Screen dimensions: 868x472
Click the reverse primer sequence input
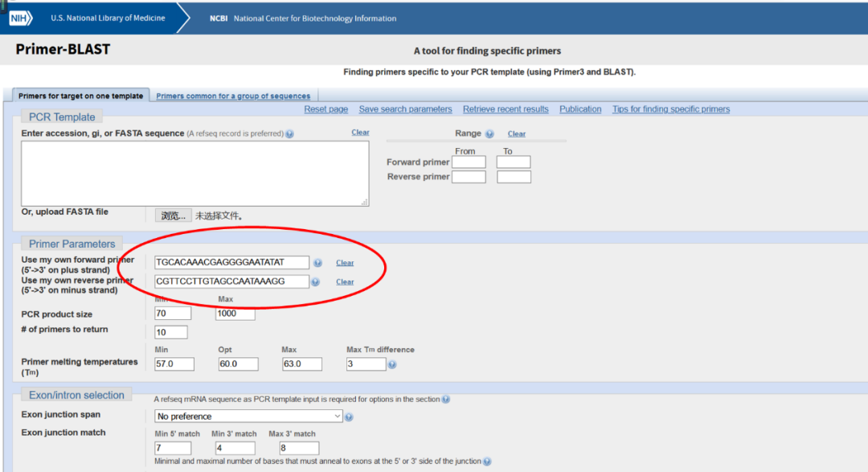tap(231, 281)
